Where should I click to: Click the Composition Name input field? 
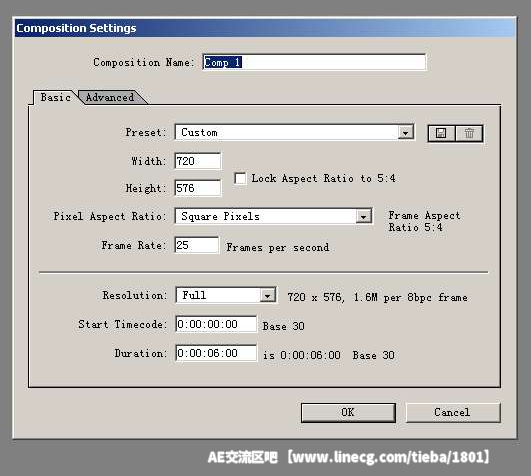pos(314,62)
